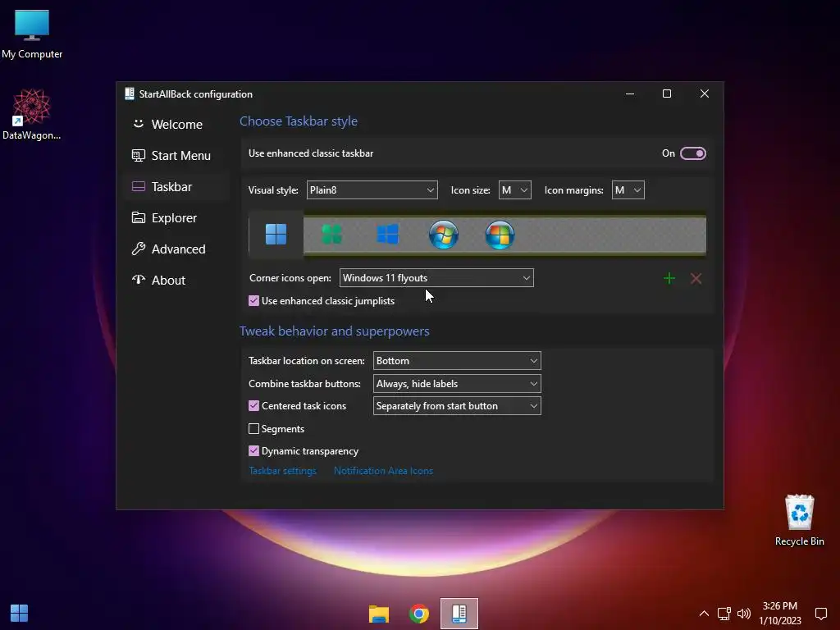The width and height of the screenshot is (840, 630).
Task: Uncheck Centered task icons
Action: [254, 406]
